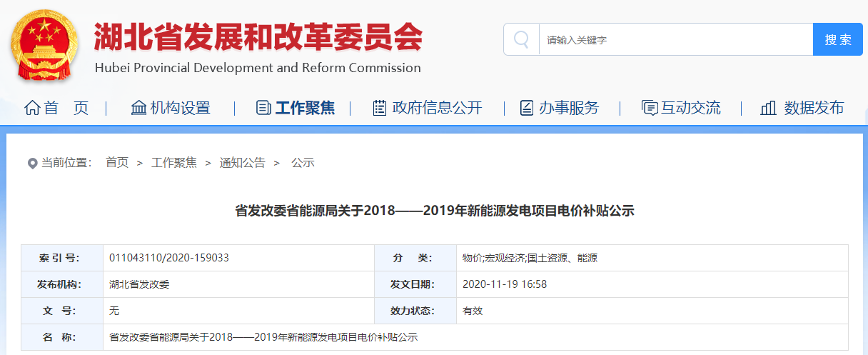The height and width of the screenshot is (355, 868).
Task: Click the home icon beside 首页
Action: click(32, 108)
